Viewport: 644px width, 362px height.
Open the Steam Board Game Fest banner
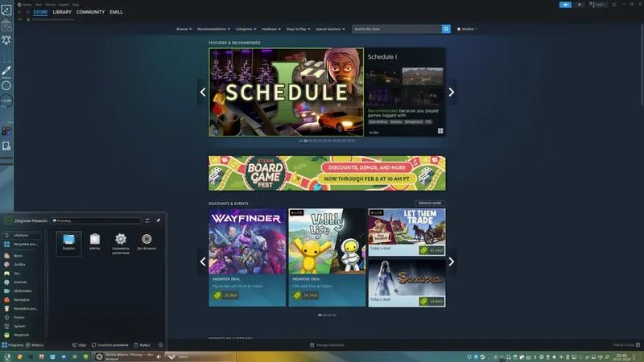327,173
